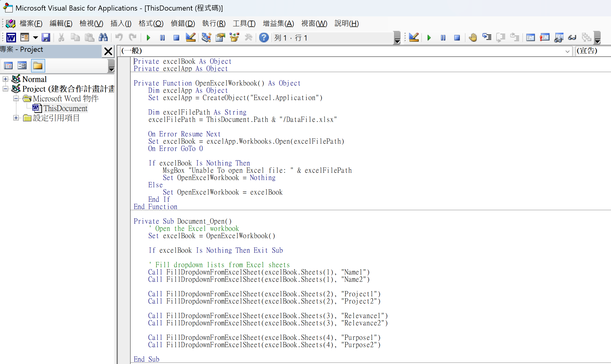Open the Object Browser toolbar icon
This screenshot has width=611, height=364.
tap(235, 38)
